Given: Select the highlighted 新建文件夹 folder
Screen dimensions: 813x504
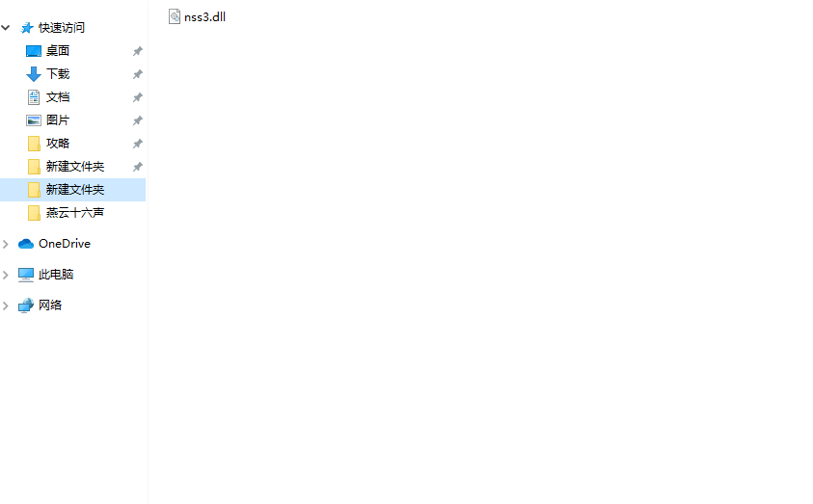Looking at the screenshot, I should click(x=73, y=190).
